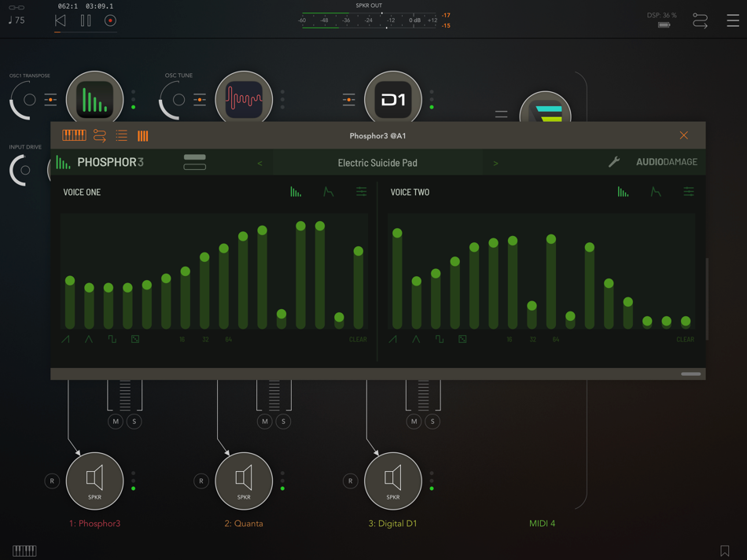Open the Electric Suicide Pad preset browser
The image size is (747, 560).
[x=377, y=161]
